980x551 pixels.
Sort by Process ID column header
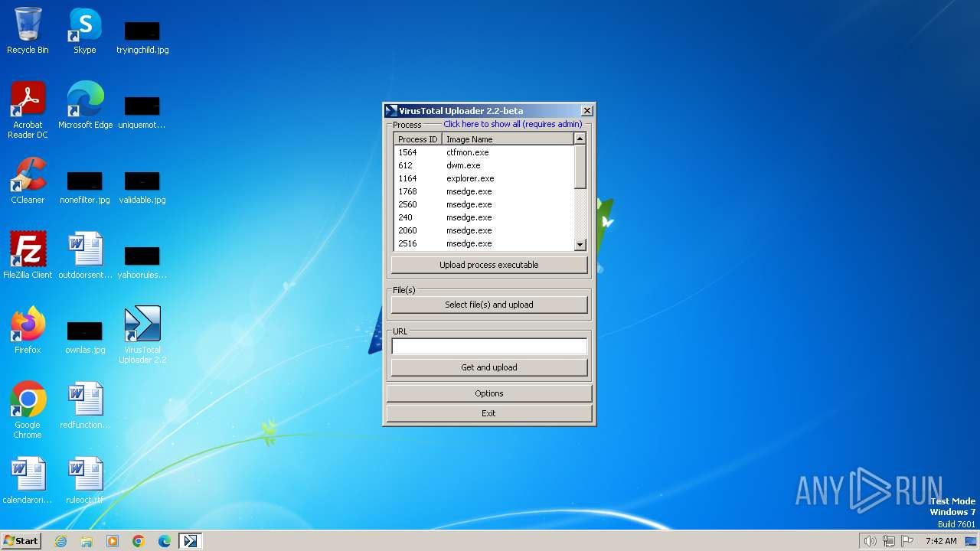pyautogui.click(x=418, y=139)
